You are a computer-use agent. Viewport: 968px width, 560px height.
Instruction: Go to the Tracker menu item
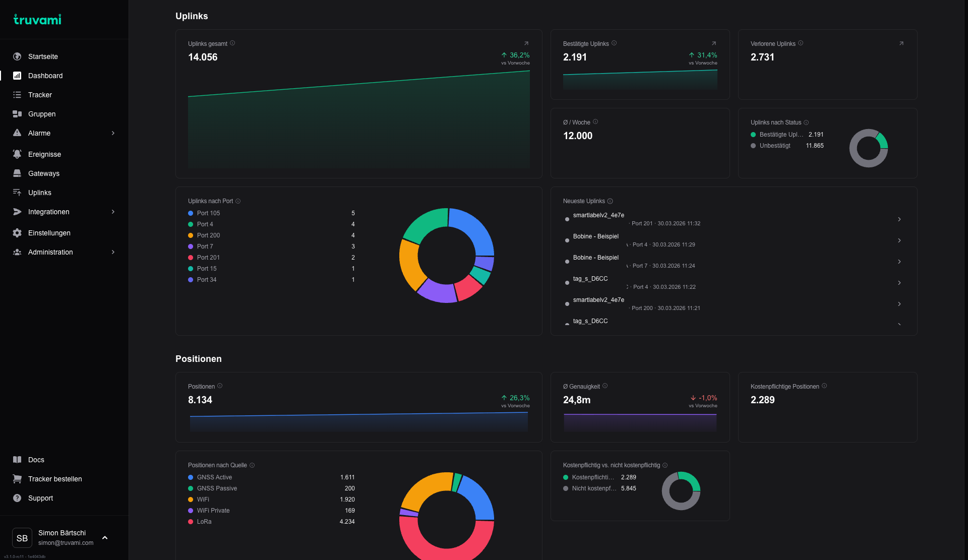point(40,95)
